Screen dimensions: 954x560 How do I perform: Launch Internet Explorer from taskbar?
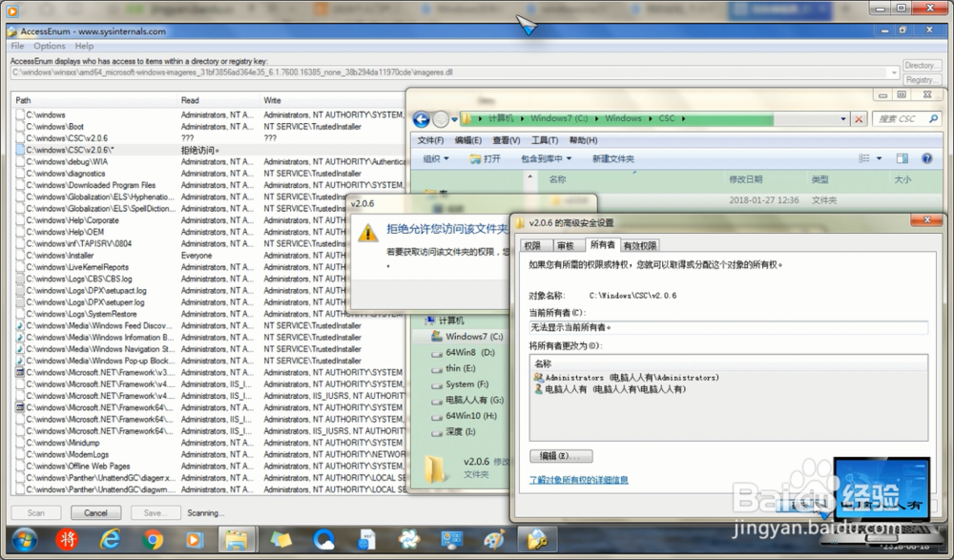[x=110, y=539]
